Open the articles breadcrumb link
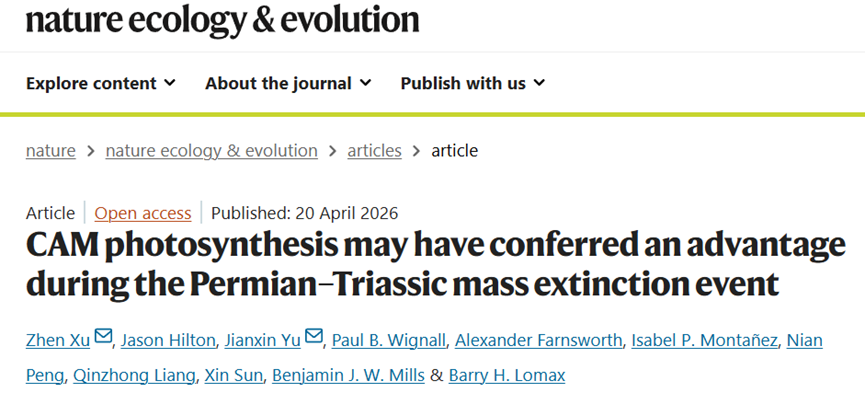 (x=375, y=151)
